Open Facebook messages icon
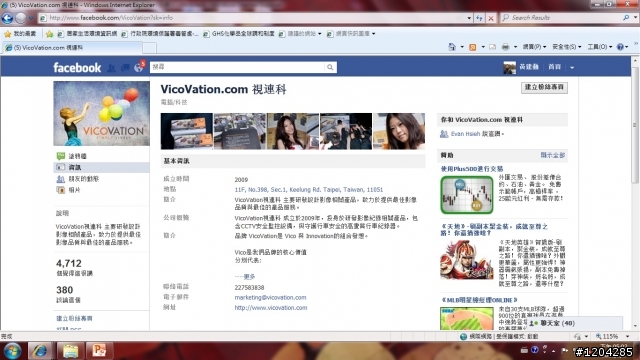 click(125, 68)
